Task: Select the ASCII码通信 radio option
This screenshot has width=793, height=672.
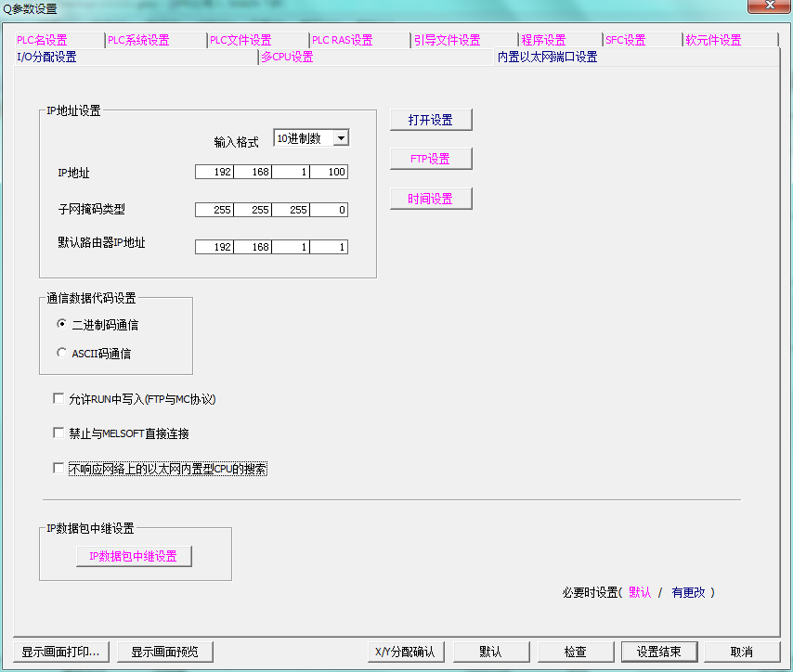Action: pyautogui.click(x=61, y=353)
